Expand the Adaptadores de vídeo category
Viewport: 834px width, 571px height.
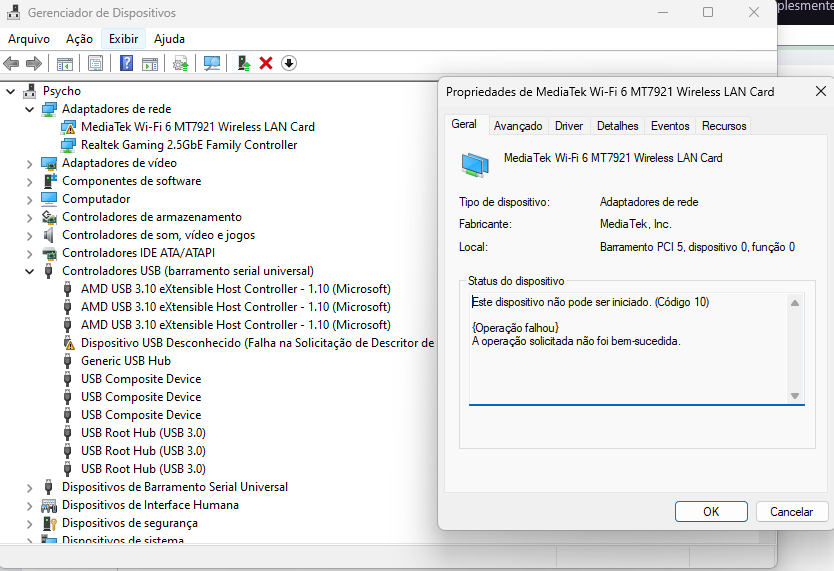30,164
